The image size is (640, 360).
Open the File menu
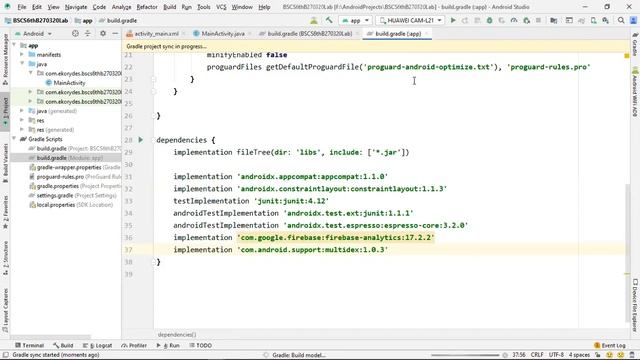[22, 7]
